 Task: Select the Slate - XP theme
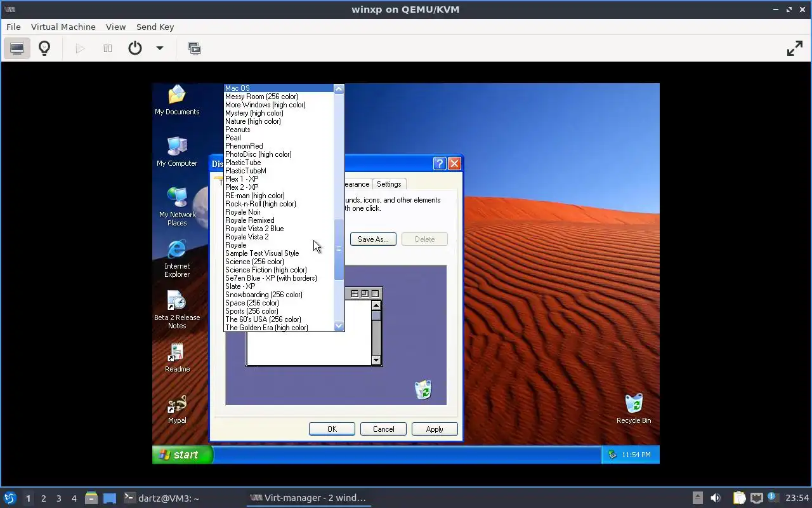(279, 286)
